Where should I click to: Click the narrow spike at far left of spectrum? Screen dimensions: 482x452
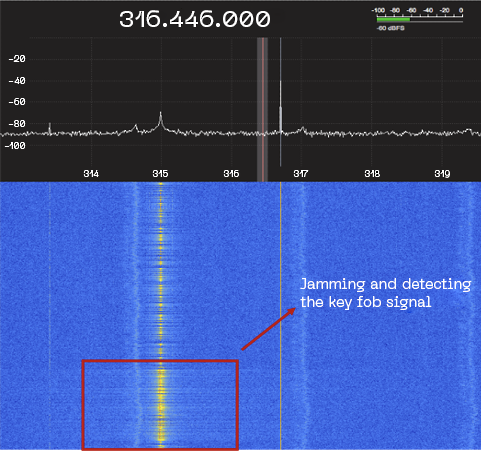50,128
